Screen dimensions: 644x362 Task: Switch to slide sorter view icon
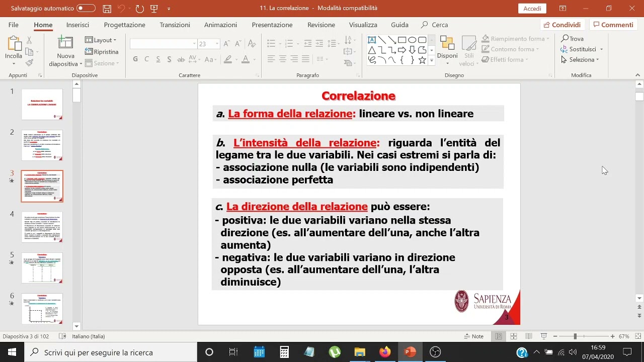tap(514, 336)
